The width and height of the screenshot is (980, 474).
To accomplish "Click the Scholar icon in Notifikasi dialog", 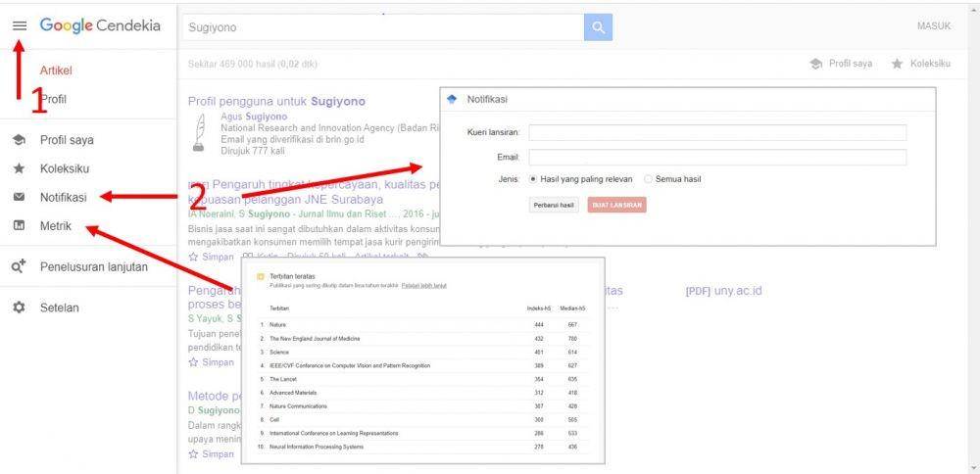I will tap(452, 99).
